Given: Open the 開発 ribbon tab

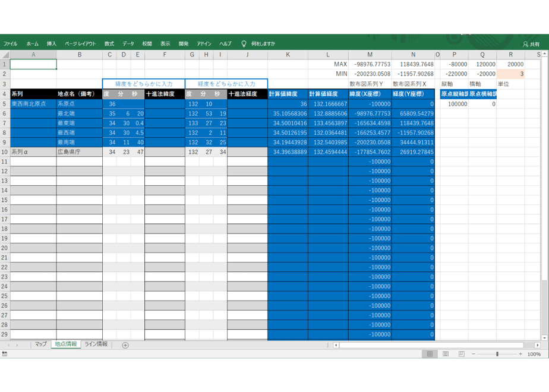Looking at the screenshot, I should click(x=184, y=44).
